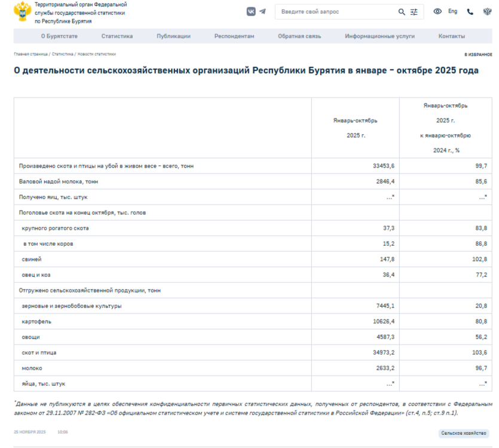This screenshot has height=448, width=499.
Task: Click the Rosstat emblem icon at top right
Action: point(486,11)
